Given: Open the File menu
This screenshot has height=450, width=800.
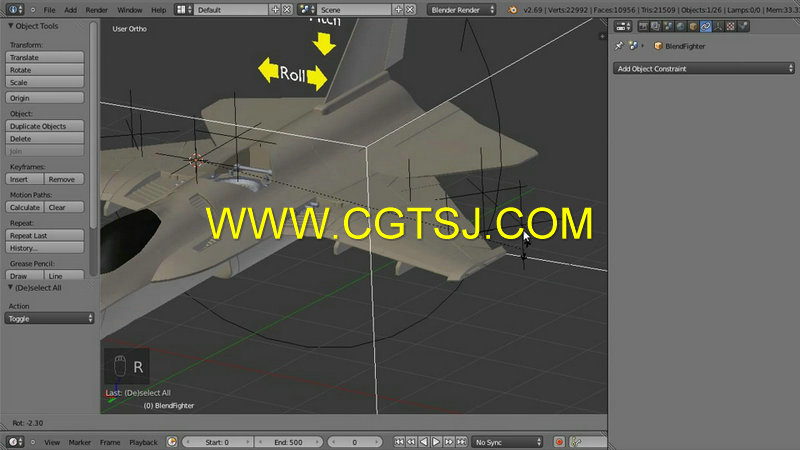Looking at the screenshot, I should [49, 10].
